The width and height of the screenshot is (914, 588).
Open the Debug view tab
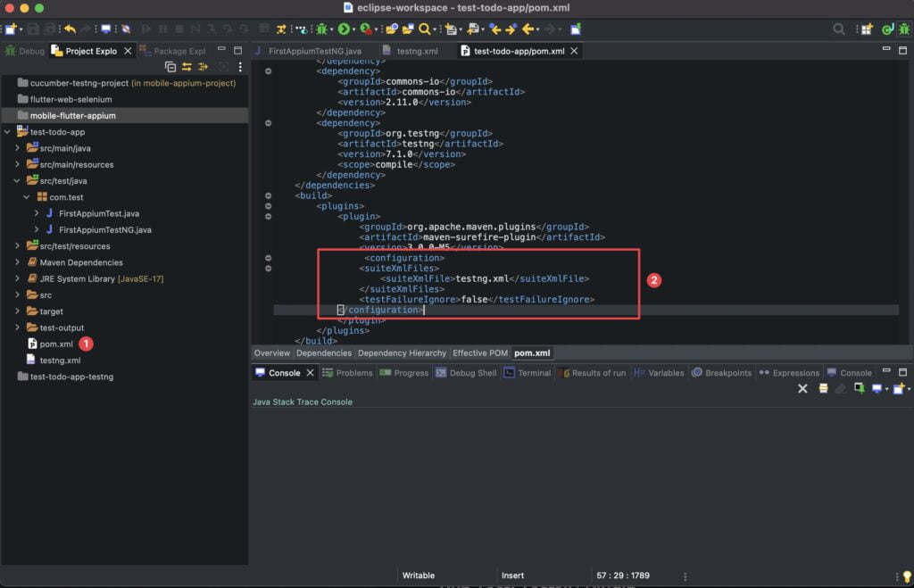click(x=24, y=51)
